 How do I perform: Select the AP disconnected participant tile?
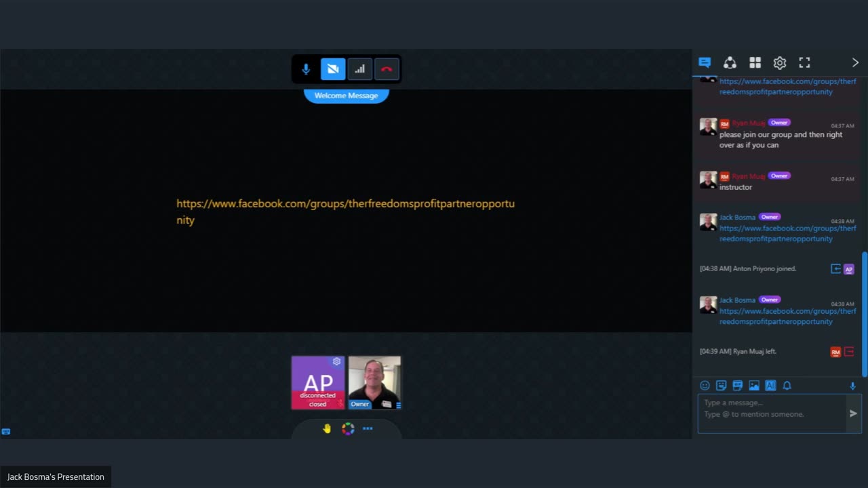click(318, 383)
